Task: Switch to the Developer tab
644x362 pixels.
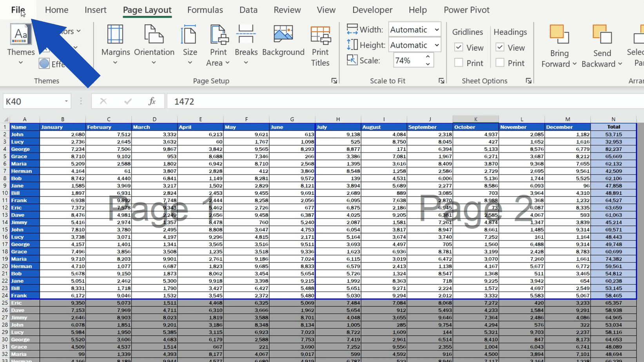Action: 372,10
